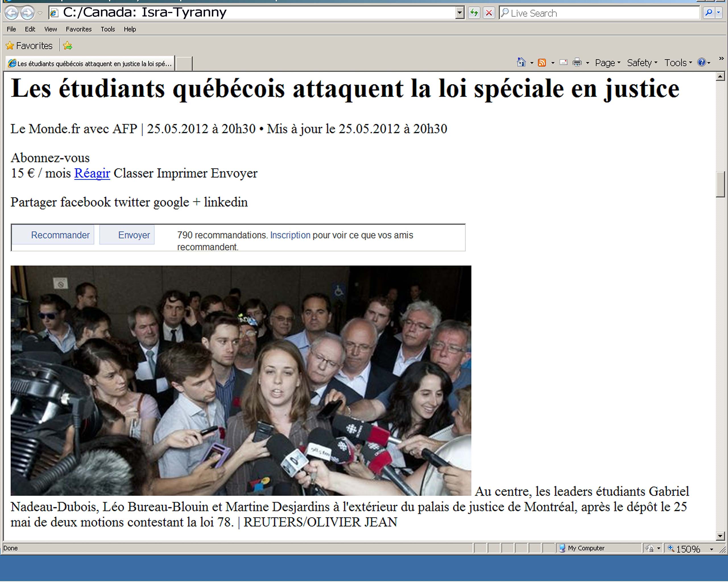Click the Recommander button
This screenshot has width=728, height=582.
[60, 235]
